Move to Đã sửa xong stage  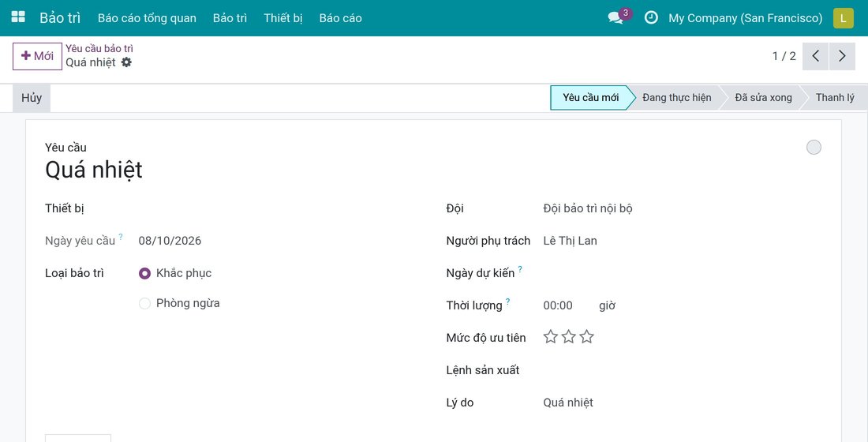point(763,98)
